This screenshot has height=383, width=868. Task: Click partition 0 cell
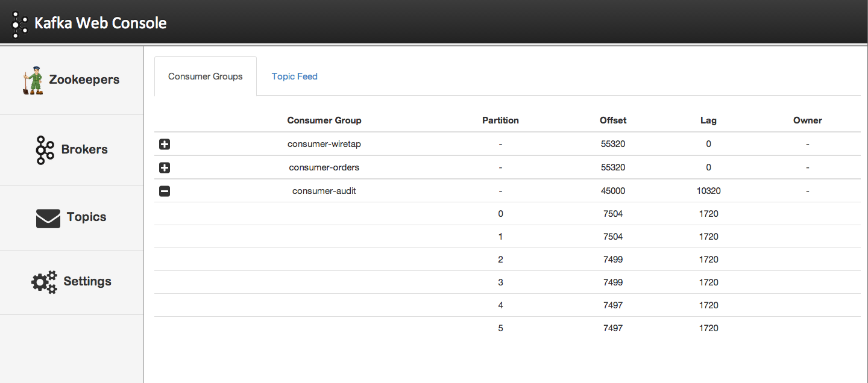point(500,214)
